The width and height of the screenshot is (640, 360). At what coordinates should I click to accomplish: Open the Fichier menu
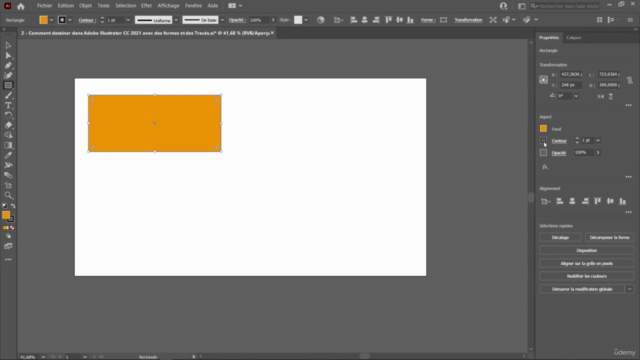point(44,6)
